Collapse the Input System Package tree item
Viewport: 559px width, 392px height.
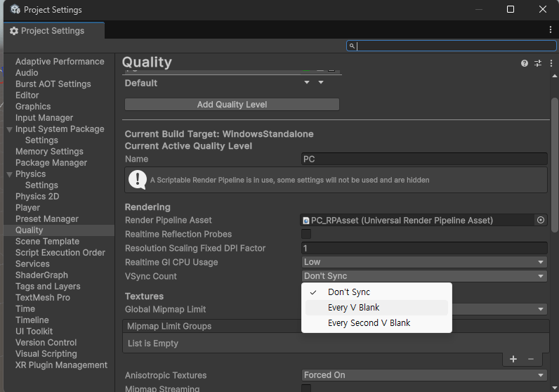[9, 129]
